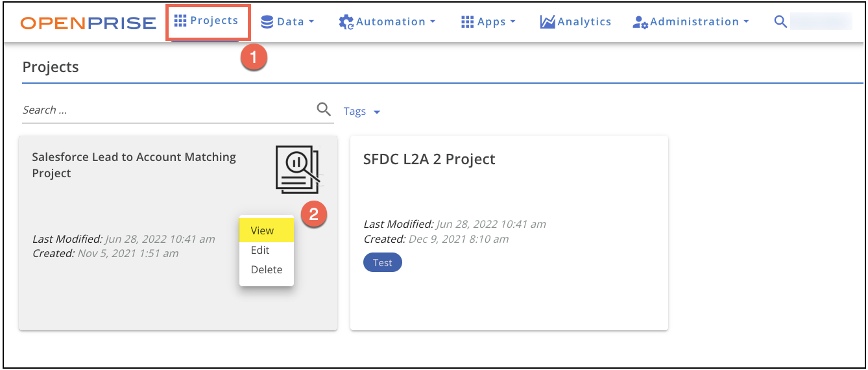
Task: Open the Data menu
Action: pos(287,21)
